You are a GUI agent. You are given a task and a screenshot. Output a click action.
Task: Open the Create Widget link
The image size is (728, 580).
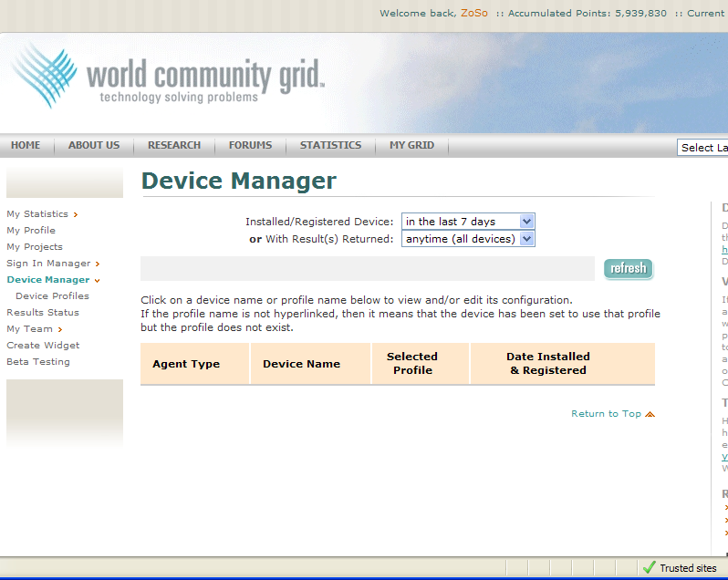click(43, 346)
